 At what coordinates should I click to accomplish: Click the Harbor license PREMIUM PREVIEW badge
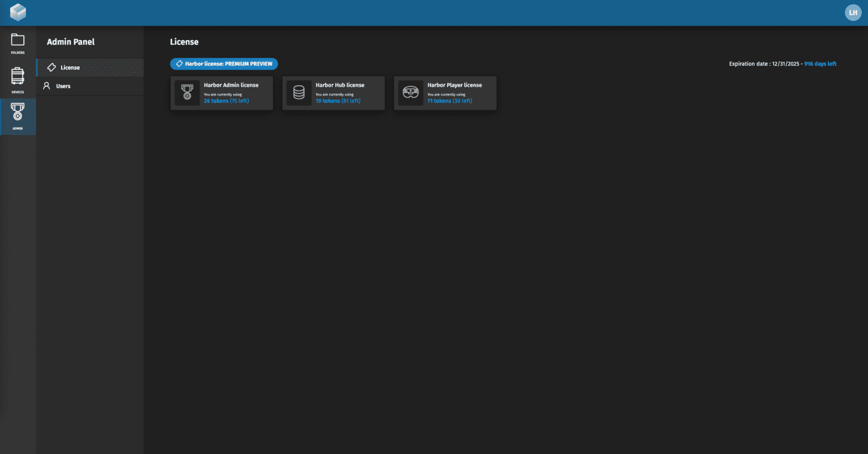tap(224, 64)
